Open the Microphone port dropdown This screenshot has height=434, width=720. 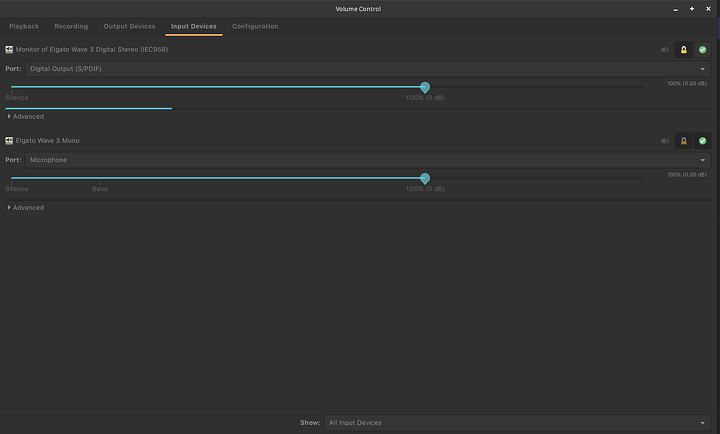[368, 160]
